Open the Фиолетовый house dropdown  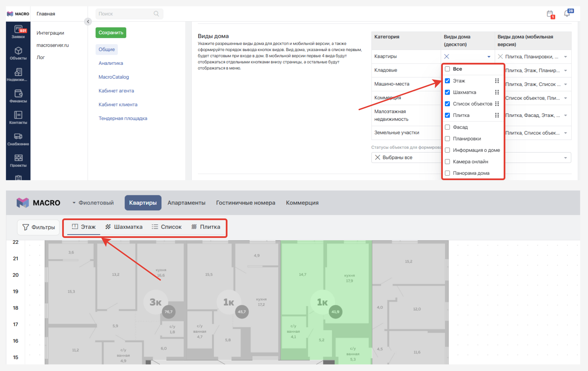[x=93, y=203]
